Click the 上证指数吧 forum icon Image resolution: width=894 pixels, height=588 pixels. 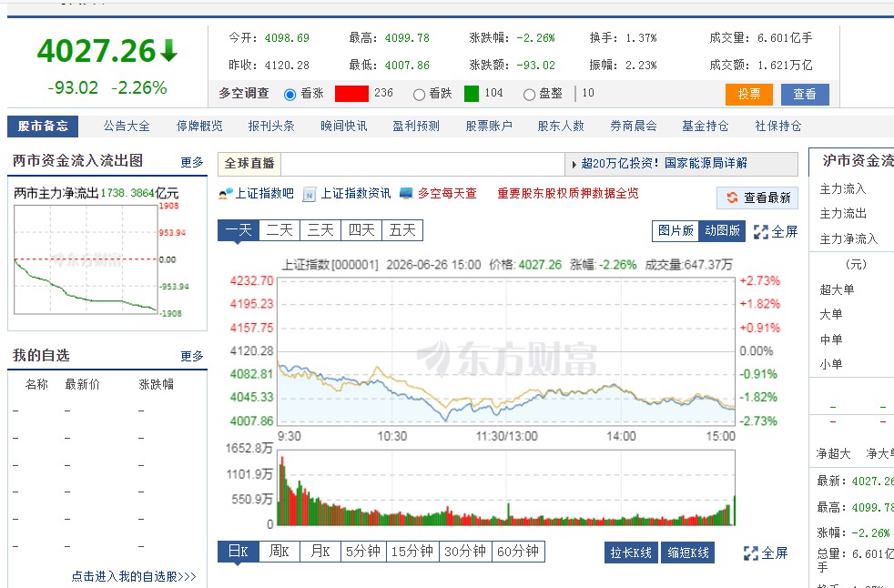tap(226, 194)
